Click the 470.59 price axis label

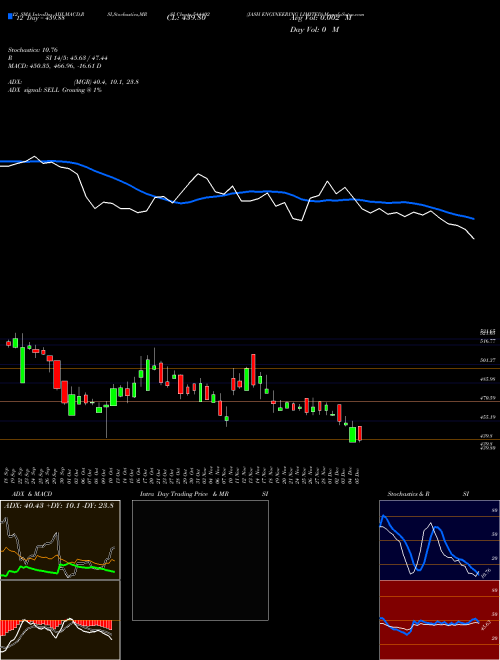click(487, 397)
